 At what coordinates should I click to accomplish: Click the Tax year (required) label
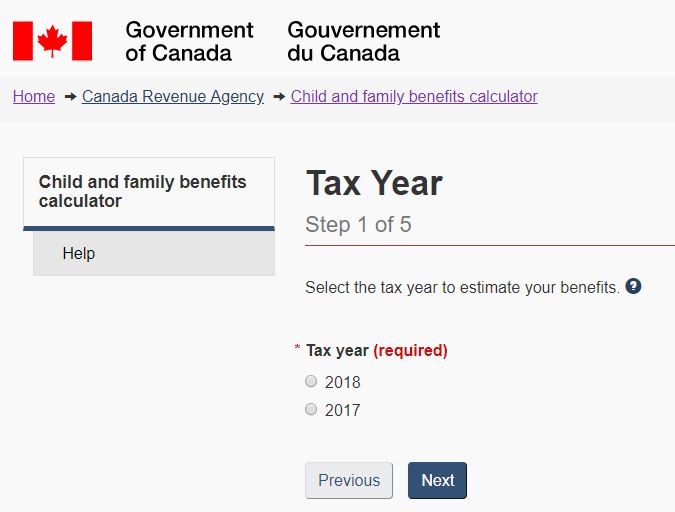click(377, 351)
